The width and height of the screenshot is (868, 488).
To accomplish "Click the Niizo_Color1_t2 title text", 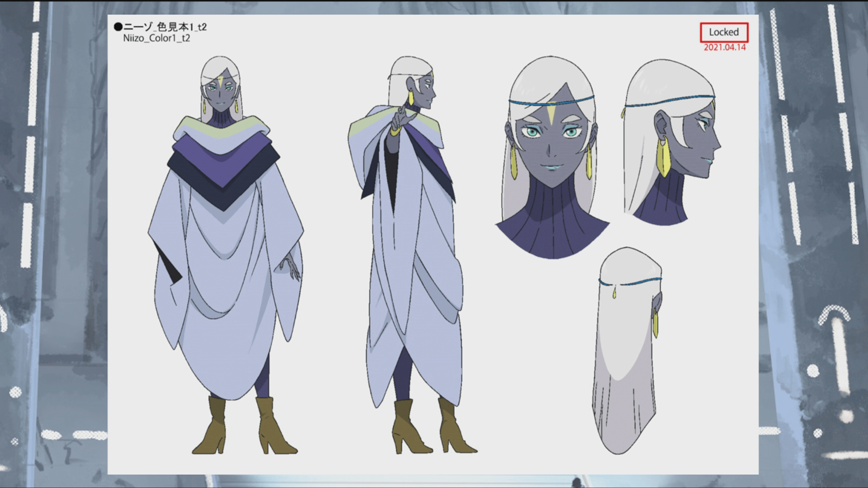I will 156,38.
